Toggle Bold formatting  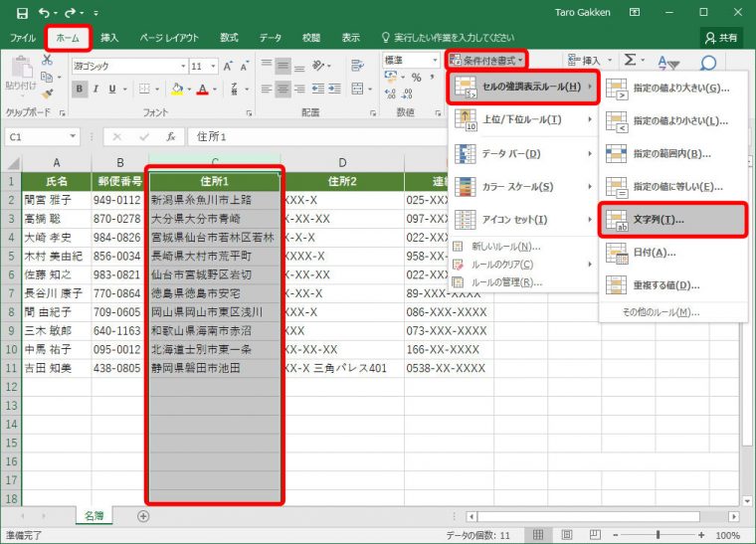[x=80, y=89]
